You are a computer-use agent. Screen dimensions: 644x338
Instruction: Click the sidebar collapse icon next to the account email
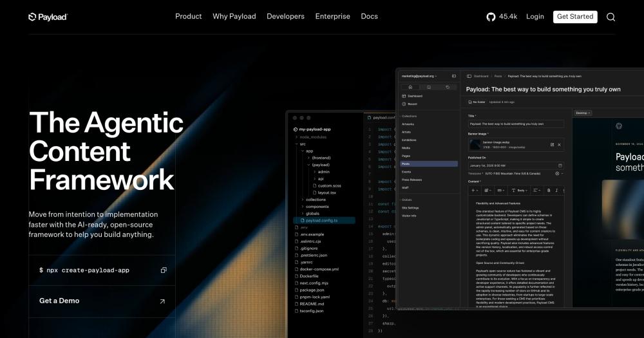454,76
